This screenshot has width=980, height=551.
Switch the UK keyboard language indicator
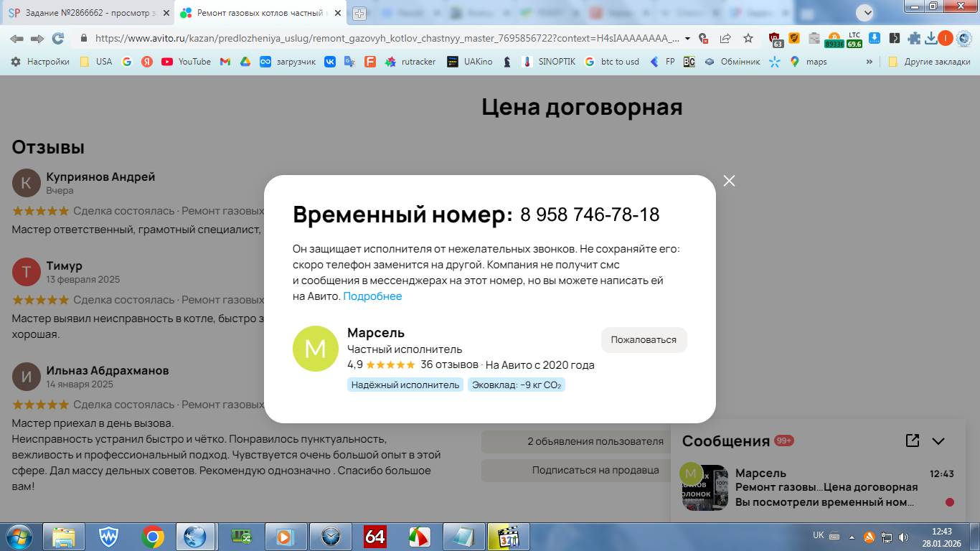[818, 535]
